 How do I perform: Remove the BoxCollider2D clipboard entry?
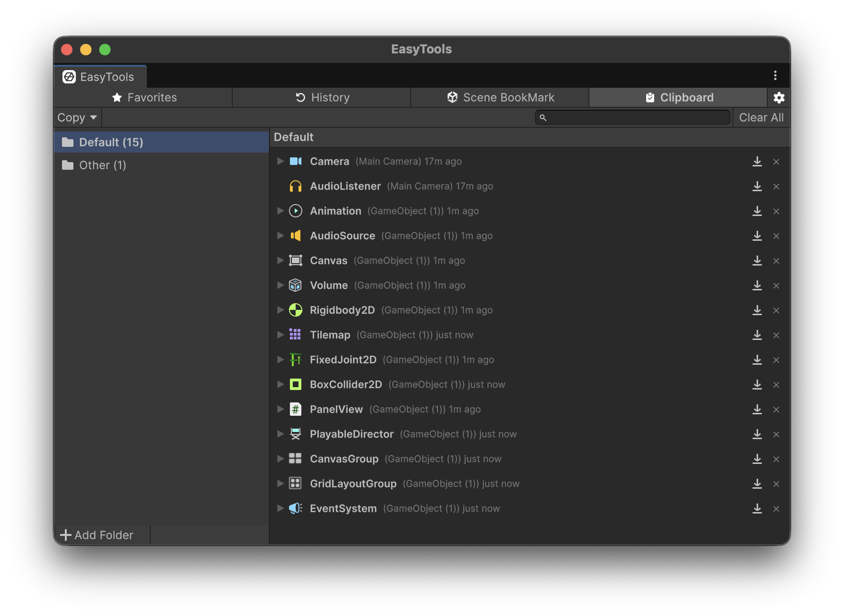pos(776,385)
